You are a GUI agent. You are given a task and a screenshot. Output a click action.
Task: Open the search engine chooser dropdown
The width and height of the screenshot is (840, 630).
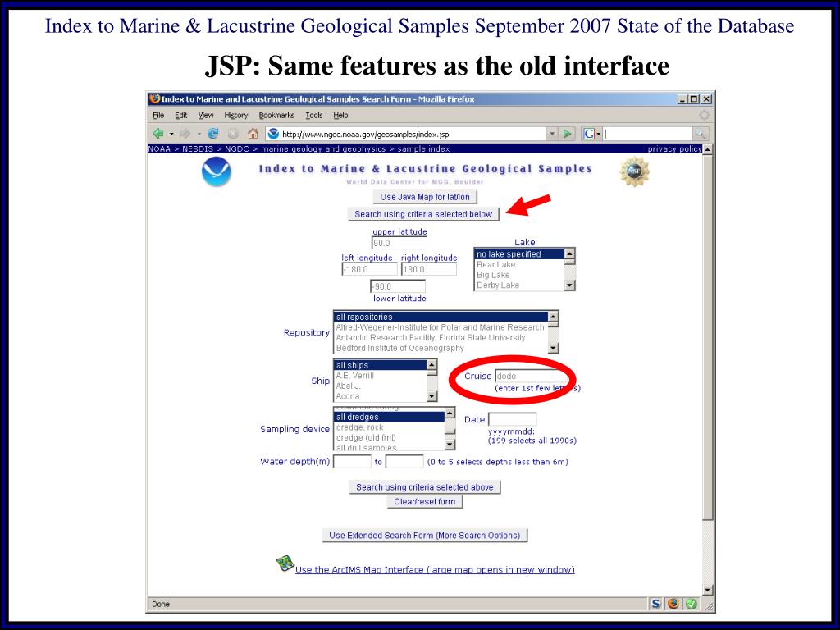tap(598, 134)
